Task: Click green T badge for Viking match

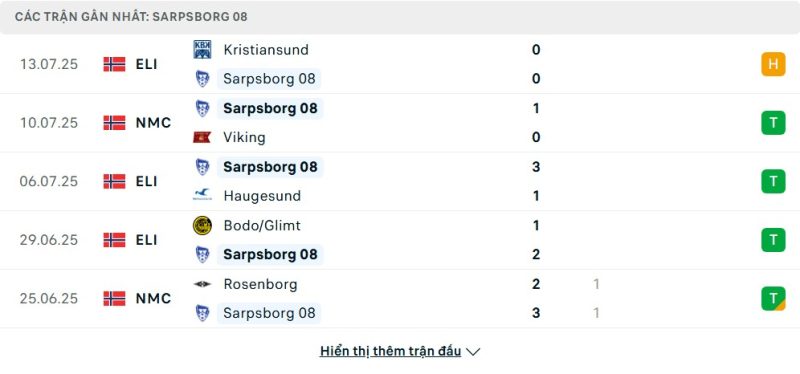Action: (x=773, y=122)
